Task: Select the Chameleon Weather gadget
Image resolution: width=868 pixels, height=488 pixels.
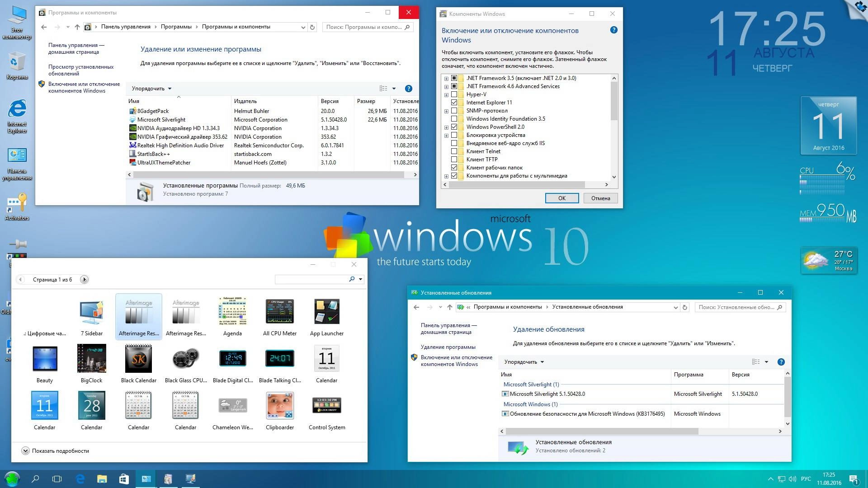Action: point(232,406)
